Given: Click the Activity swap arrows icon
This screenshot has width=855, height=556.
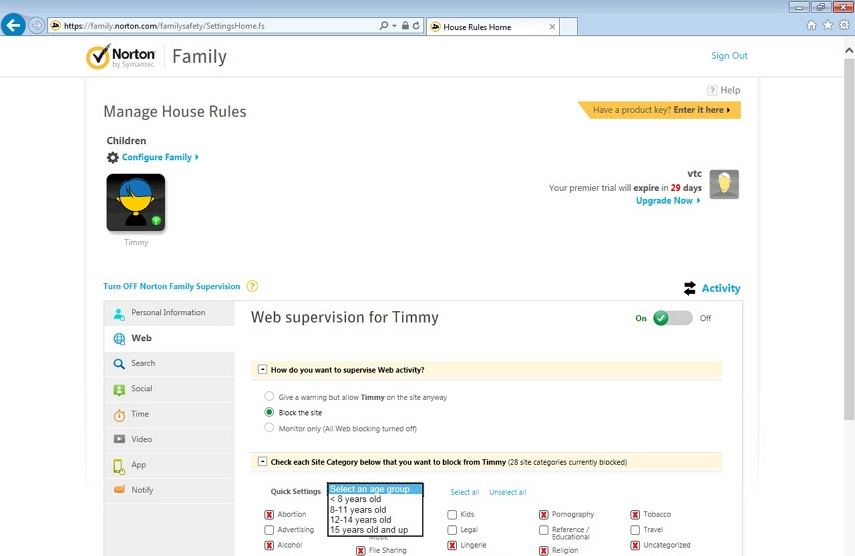Looking at the screenshot, I should pyautogui.click(x=690, y=288).
